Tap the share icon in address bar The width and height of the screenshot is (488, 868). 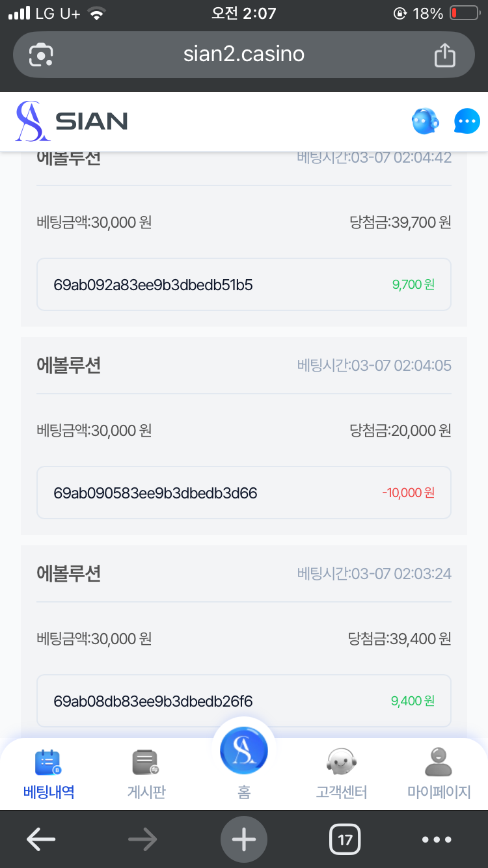[x=444, y=55]
